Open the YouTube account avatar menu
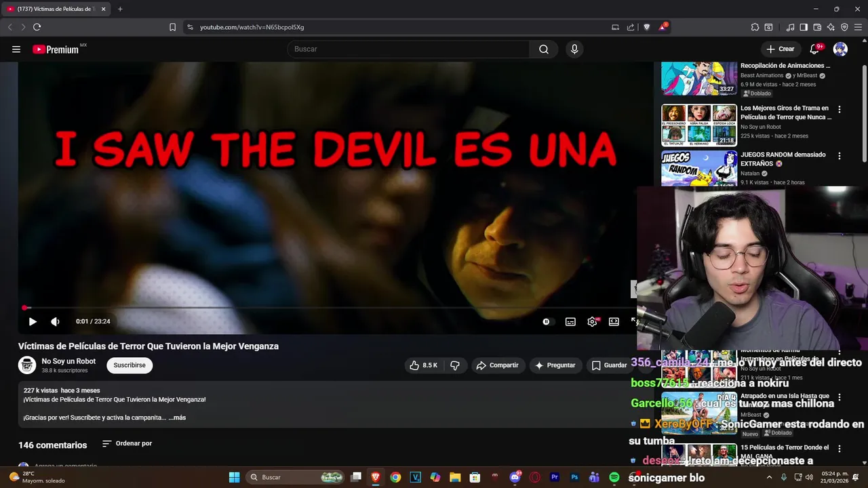868x488 pixels. pos(840,49)
